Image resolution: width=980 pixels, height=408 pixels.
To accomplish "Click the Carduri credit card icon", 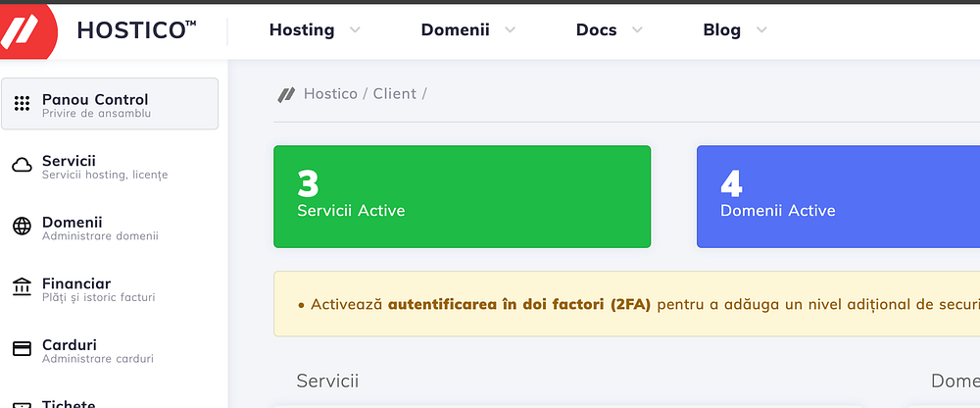I will (x=22, y=350).
